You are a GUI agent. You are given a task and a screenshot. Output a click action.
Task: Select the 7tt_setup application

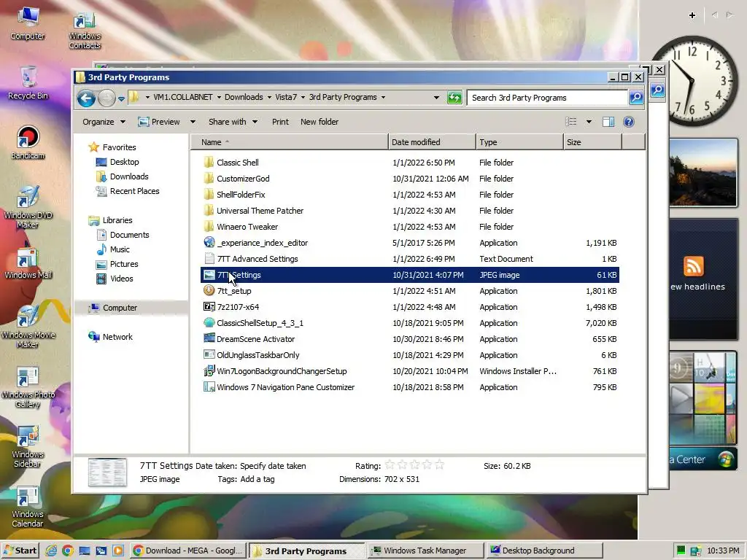[x=410, y=291]
